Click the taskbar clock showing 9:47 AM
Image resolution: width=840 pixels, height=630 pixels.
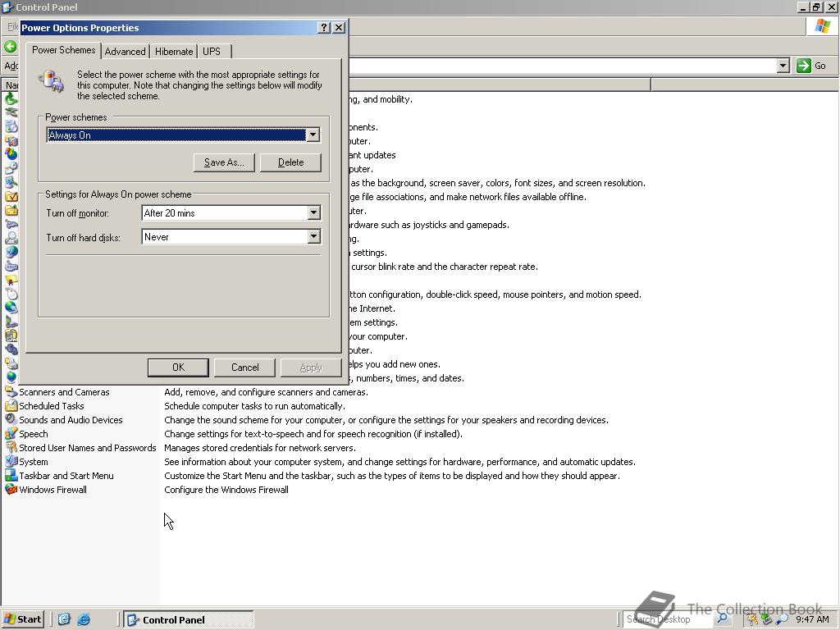[812, 620]
